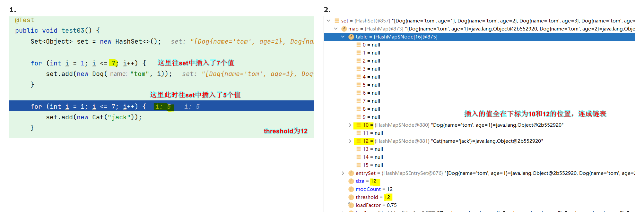
Task: Click field icon of table row
Action: pos(351,37)
